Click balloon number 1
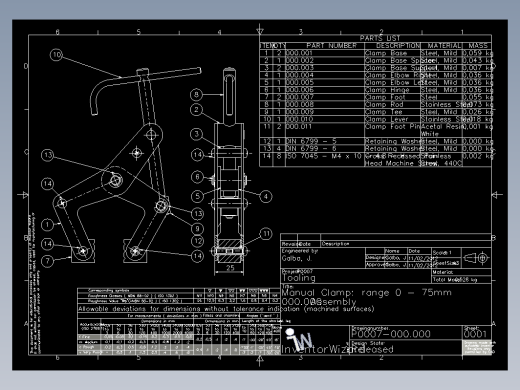 (48, 225)
